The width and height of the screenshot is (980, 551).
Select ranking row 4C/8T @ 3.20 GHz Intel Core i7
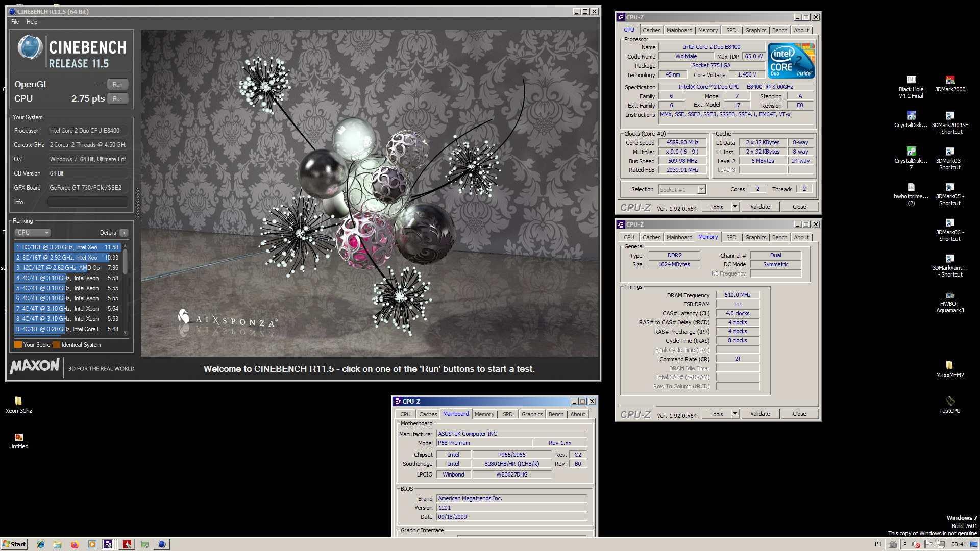pos(67,329)
